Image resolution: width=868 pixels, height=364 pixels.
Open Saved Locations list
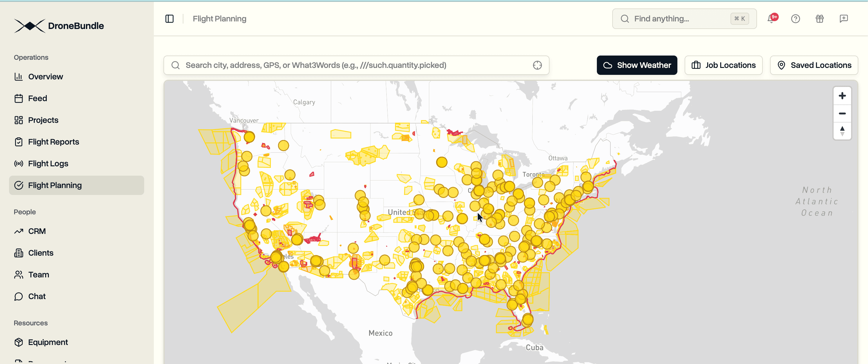point(814,65)
